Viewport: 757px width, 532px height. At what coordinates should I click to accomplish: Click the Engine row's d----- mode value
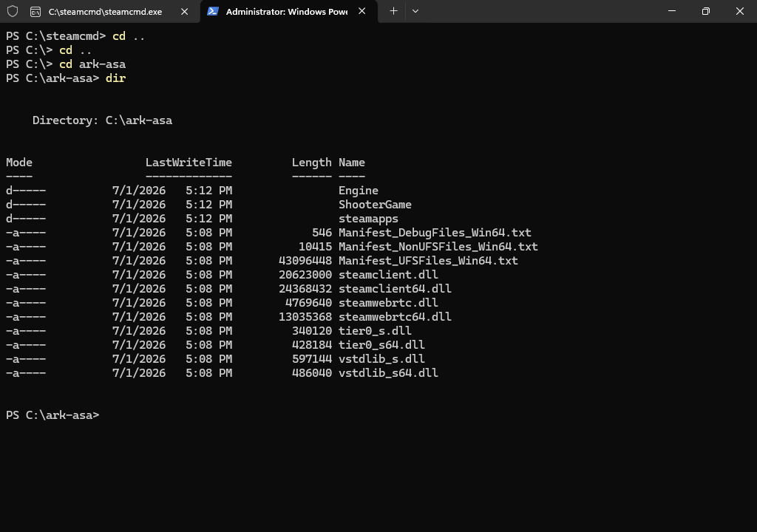coord(26,191)
